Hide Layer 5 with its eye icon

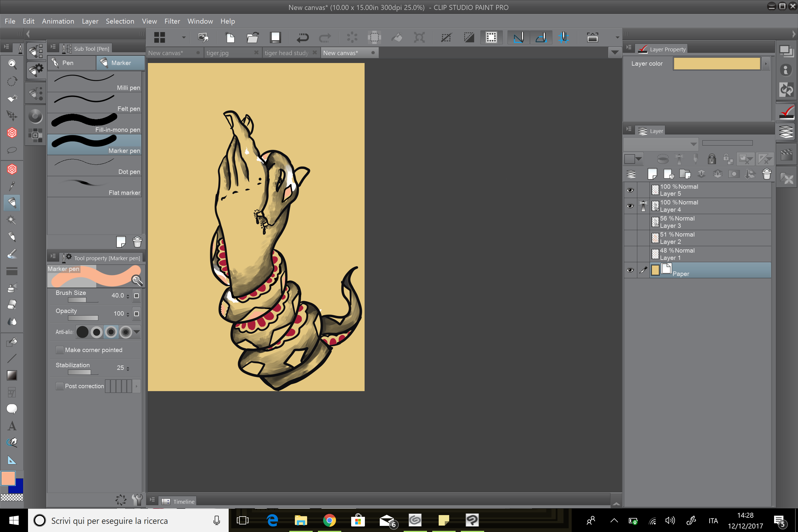tap(630, 190)
